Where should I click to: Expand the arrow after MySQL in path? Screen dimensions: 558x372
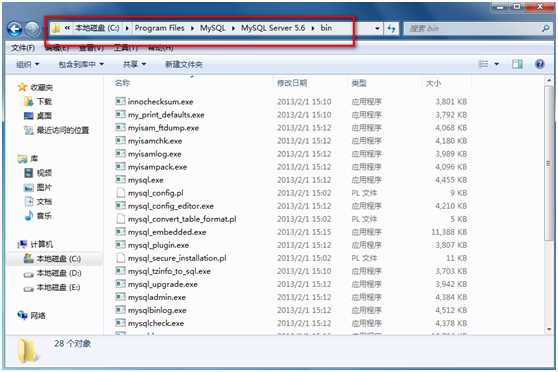pos(233,28)
